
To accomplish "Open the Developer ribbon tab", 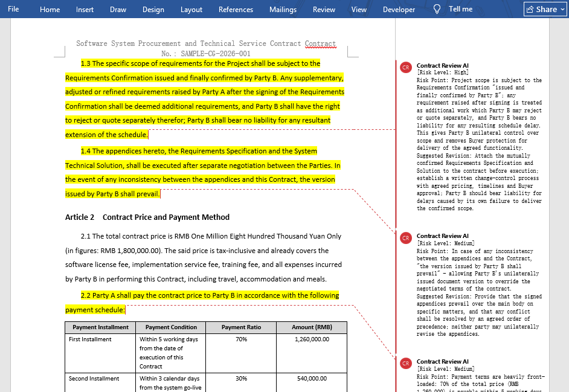I will coord(399,10).
